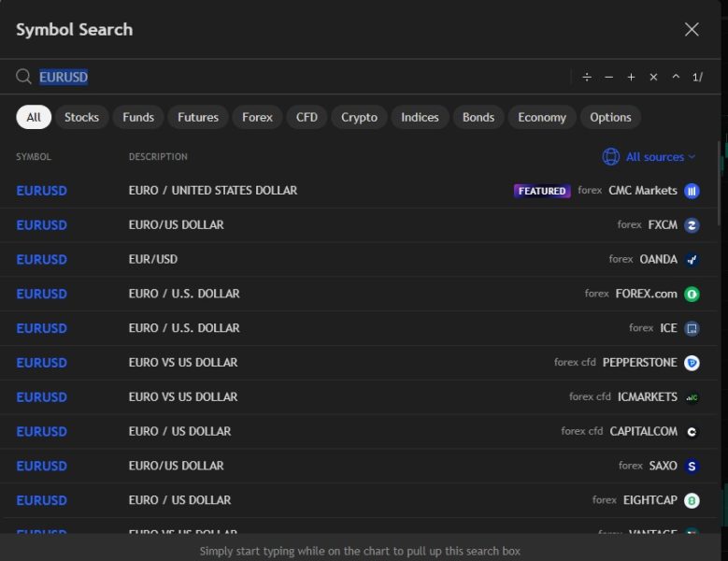Click the PEPPERSTONE broker logo
The height and width of the screenshot is (561, 728).
pyautogui.click(x=692, y=363)
